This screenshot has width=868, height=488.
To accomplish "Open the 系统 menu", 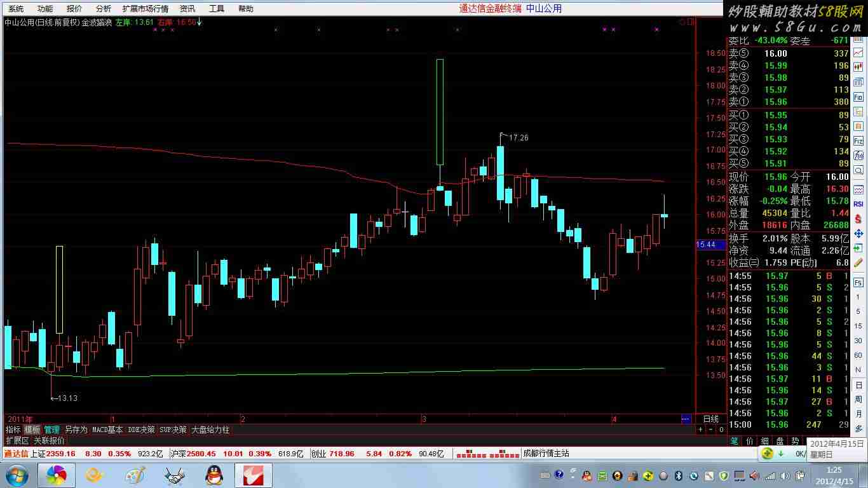I will (x=16, y=8).
